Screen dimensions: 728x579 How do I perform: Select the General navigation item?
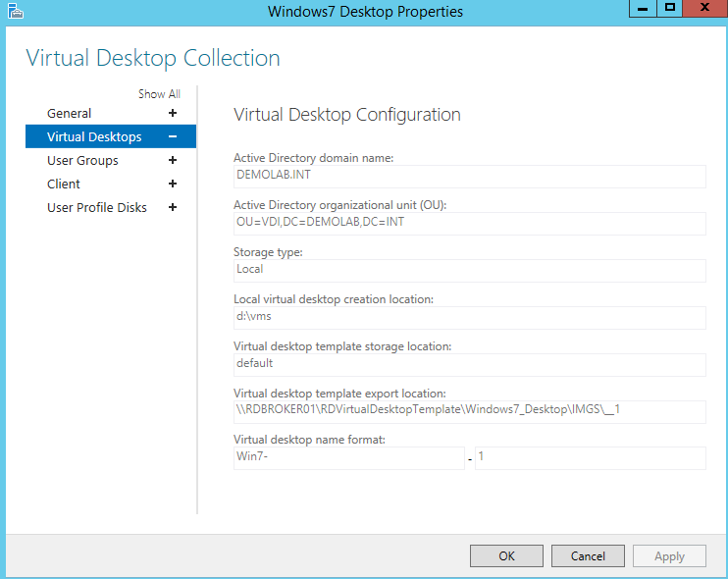click(70, 114)
